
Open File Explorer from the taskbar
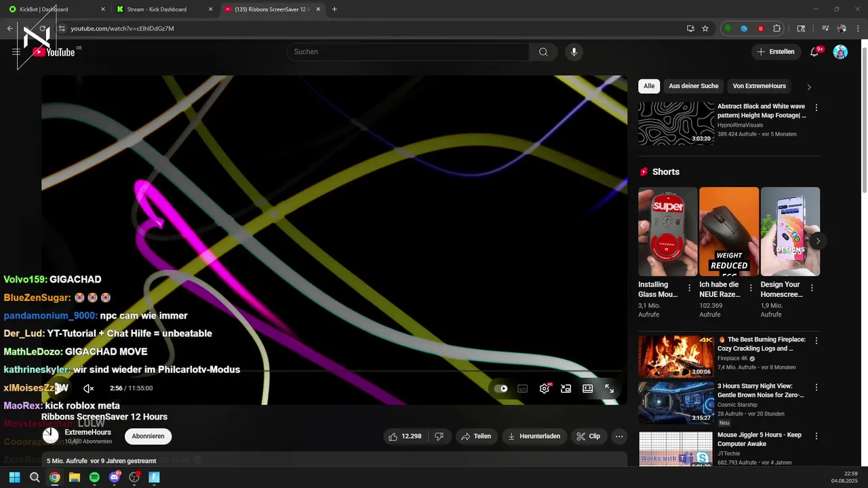(x=75, y=477)
